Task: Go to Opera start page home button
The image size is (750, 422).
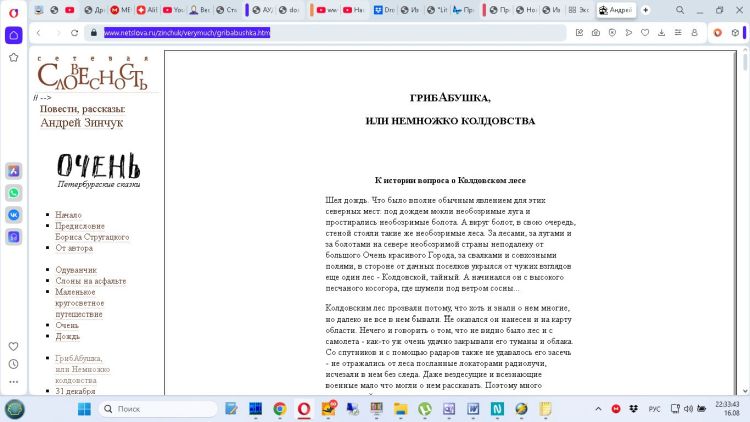Action: (13, 35)
